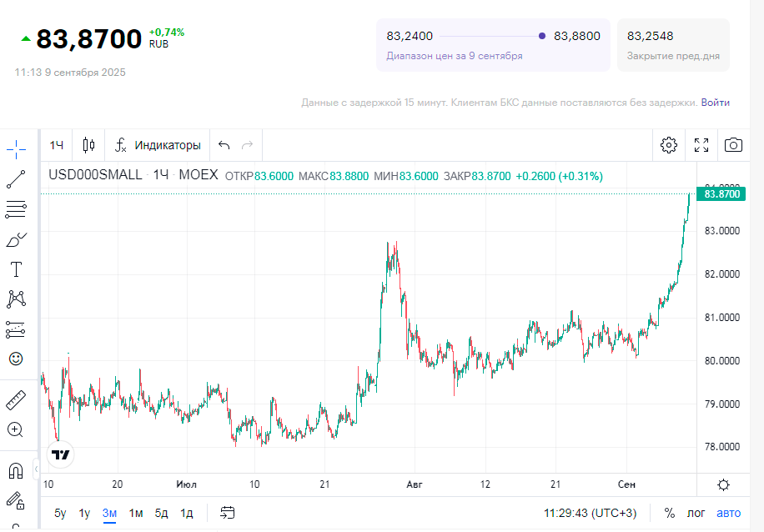Select the 5у time range tab

pyautogui.click(x=60, y=513)
